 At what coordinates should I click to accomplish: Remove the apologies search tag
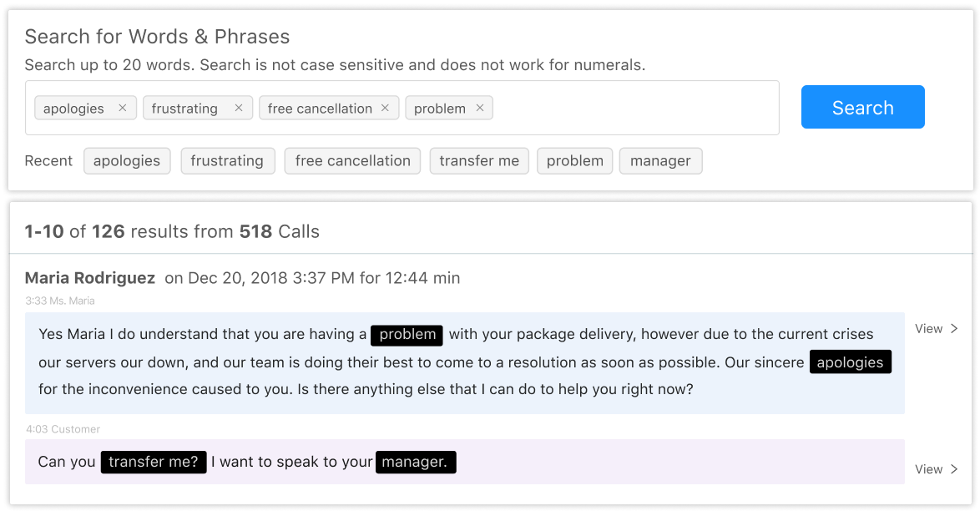click(123, 108)
